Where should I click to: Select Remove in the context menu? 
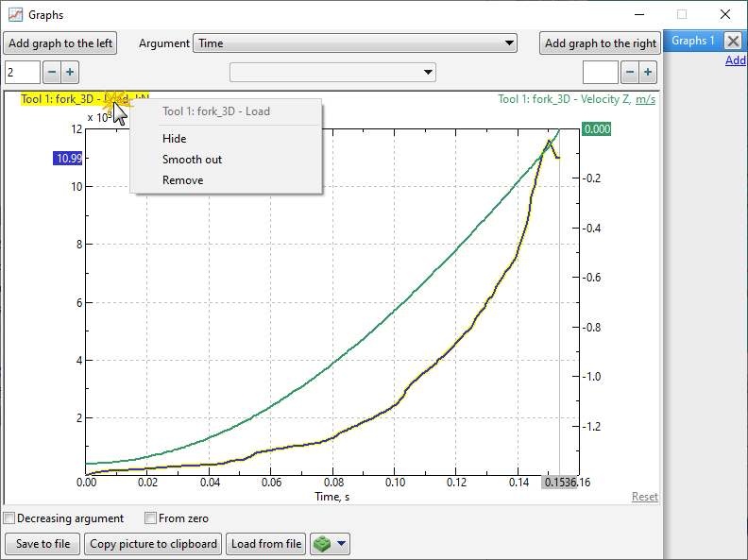click(182, 180)
